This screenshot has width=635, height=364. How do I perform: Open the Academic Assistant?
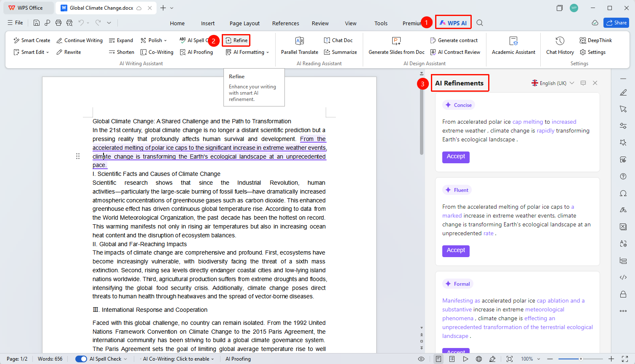[513, 45]
